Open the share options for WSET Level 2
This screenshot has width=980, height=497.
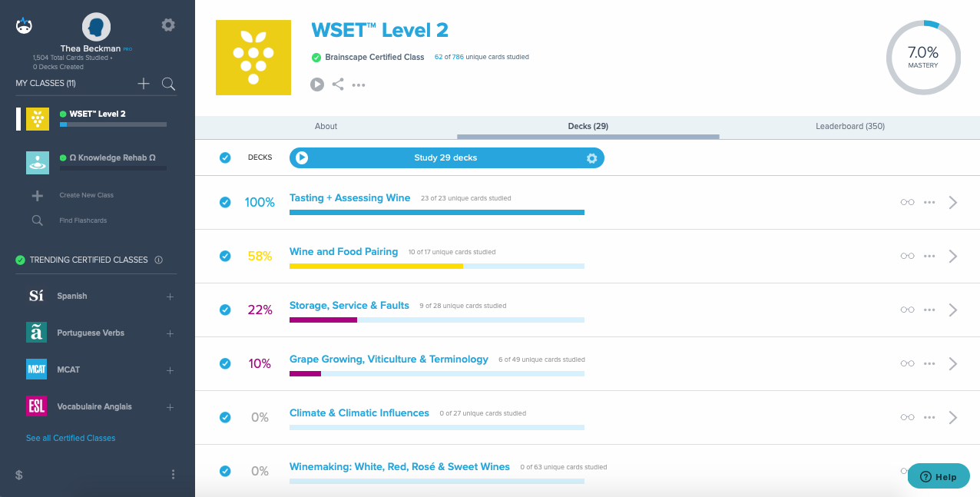338,84
